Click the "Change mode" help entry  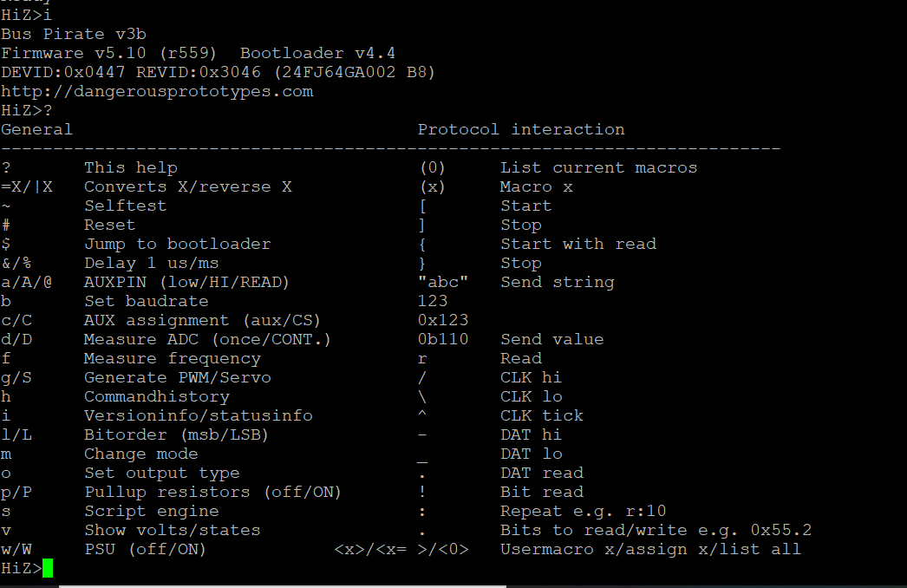pyautogui.click(x=140, y=454)
